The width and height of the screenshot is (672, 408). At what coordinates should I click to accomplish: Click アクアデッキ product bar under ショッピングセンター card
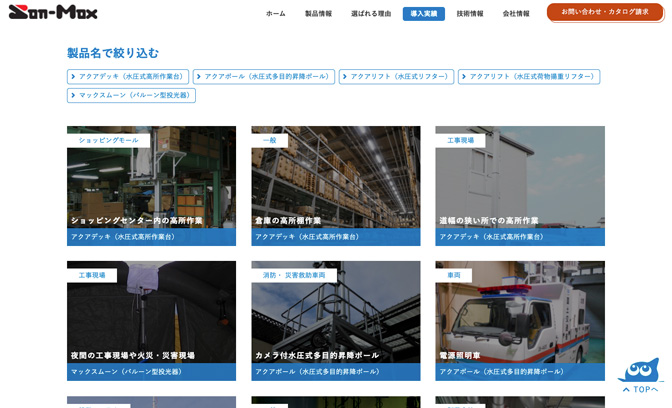click(151, 237)
